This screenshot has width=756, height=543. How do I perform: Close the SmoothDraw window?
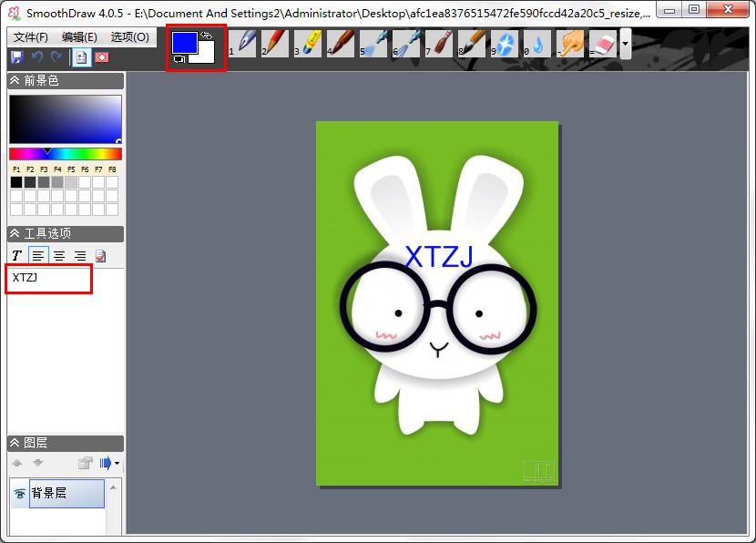click(729, 10)
